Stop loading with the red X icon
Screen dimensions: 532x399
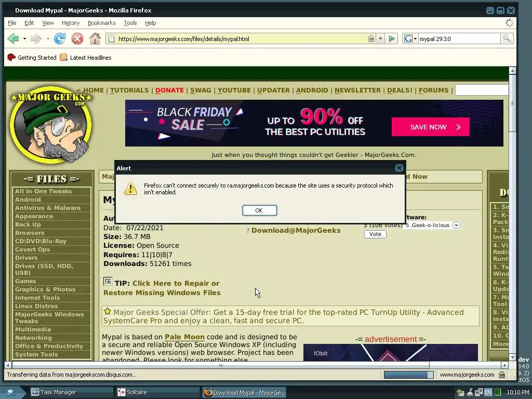click(x=77, y=38)
